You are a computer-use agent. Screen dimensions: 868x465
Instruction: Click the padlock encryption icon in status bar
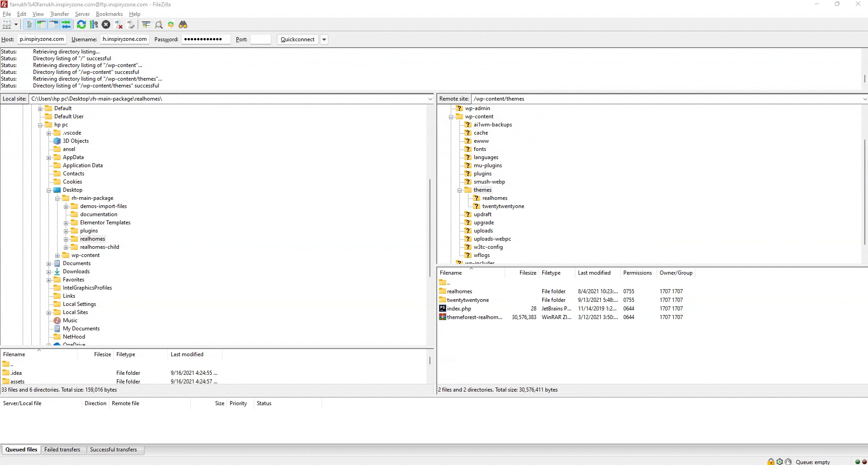(771, 462)
